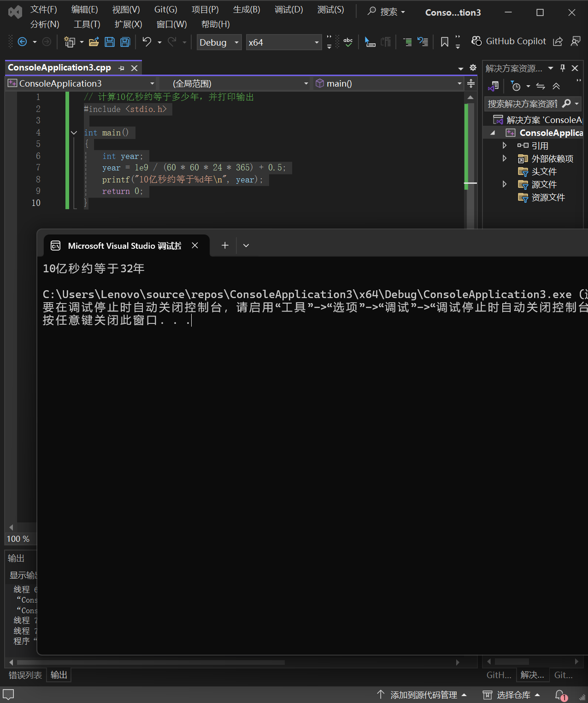
Task: Pin the ConsoleApplication3.cpp tab
Action: tap(121, 68)
